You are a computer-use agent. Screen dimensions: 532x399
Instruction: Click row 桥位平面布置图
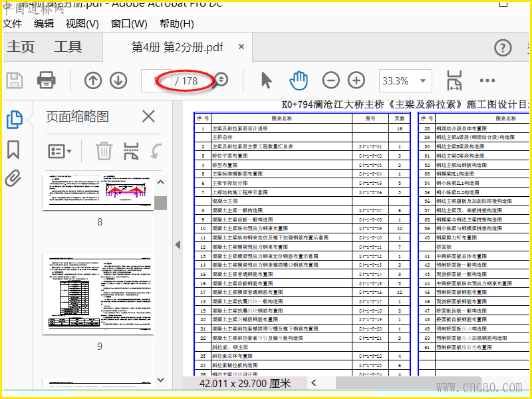pos(302,156)
